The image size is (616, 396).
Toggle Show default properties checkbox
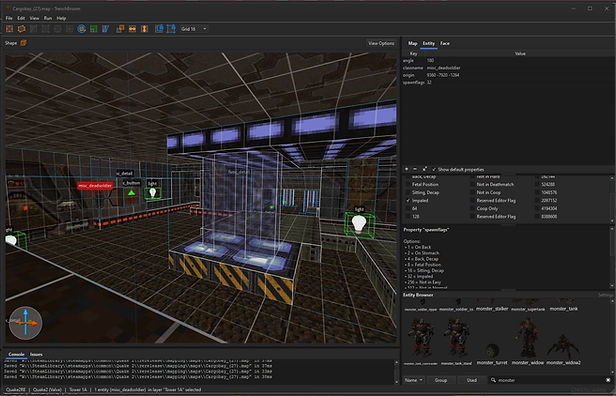coord(434,169)
